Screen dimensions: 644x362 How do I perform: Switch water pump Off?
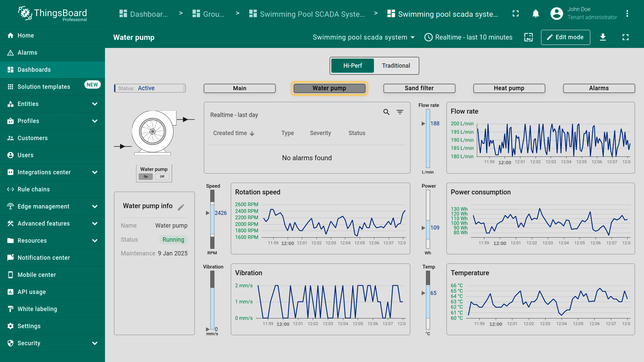[162, 177]
